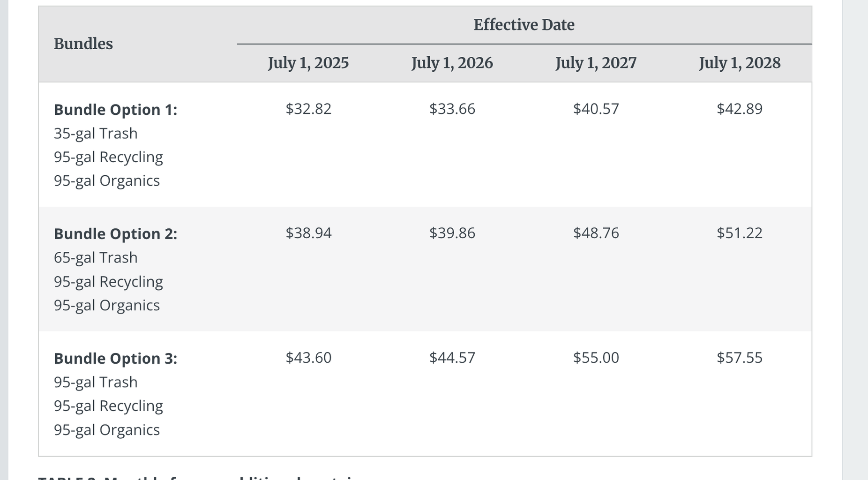Select the $42.89 rate value
This screenshot has height=480, width=868.
[740, 109]
